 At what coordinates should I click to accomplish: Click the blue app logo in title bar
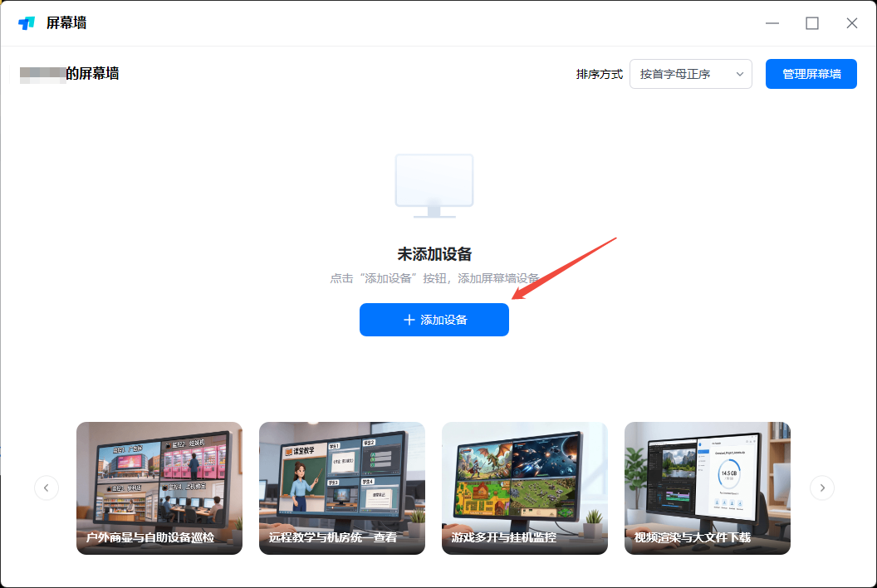[x=27, y=23]
